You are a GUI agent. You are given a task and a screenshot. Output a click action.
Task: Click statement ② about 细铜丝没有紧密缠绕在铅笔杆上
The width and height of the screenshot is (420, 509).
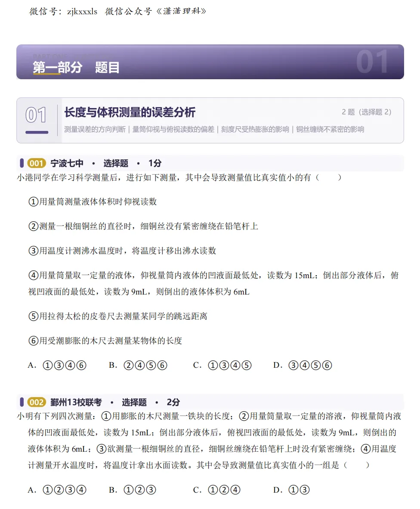coord(143,226)
